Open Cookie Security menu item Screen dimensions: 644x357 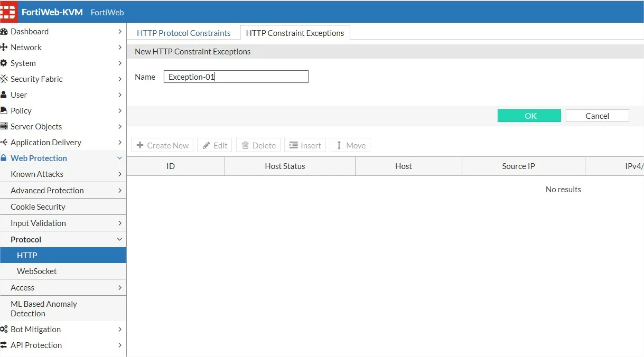[63, 207]
